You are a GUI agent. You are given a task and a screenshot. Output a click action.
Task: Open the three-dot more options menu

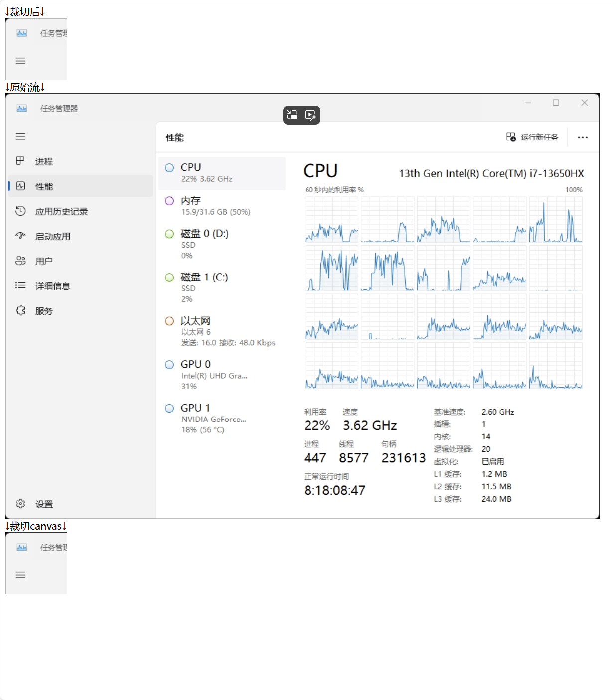(x=582, y=137)
